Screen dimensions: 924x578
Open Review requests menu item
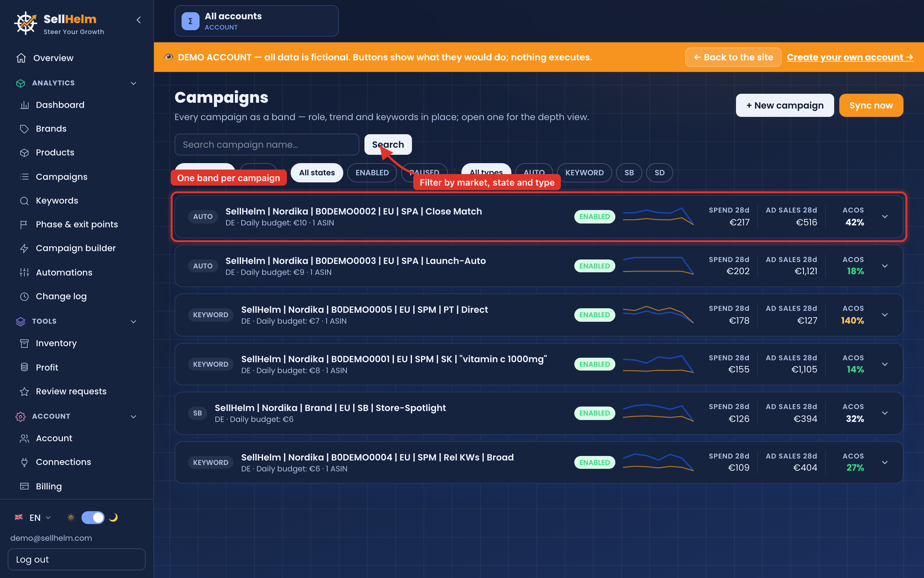pyautogui.click(x=71, y=391)
